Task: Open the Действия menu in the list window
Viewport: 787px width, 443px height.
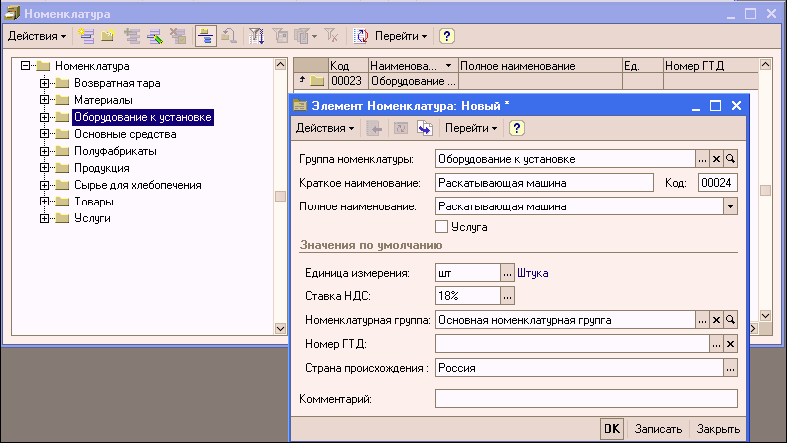Action: coord(37,36)
